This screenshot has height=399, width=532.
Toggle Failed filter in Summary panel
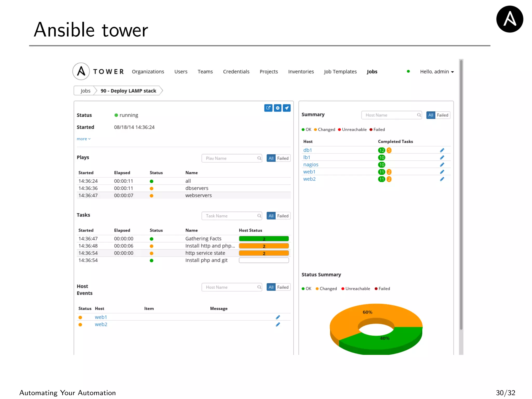(442, 115)
